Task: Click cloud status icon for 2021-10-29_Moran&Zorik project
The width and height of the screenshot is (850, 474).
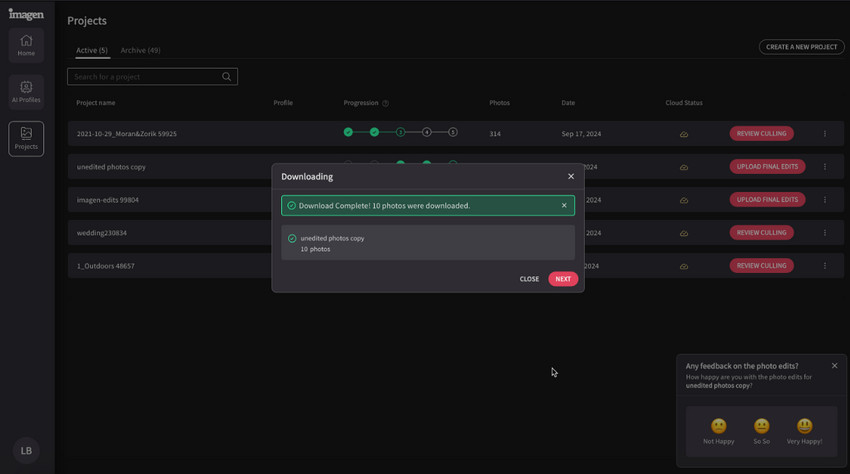Action: click(684, 134)
